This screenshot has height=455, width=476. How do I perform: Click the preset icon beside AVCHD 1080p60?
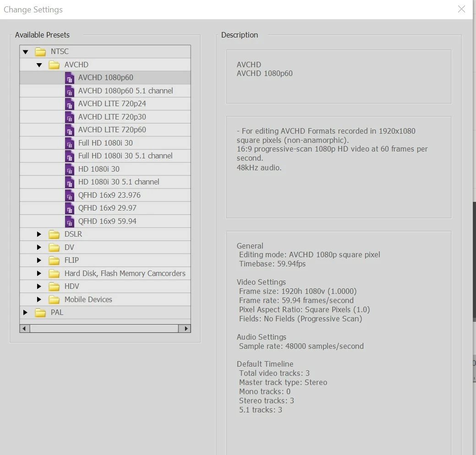click(70, 78)
